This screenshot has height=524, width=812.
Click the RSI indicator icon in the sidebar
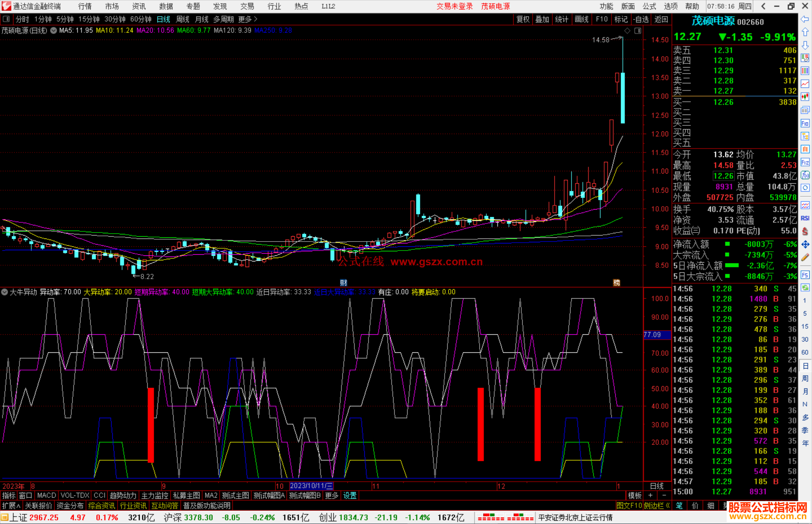pos(805,218)
